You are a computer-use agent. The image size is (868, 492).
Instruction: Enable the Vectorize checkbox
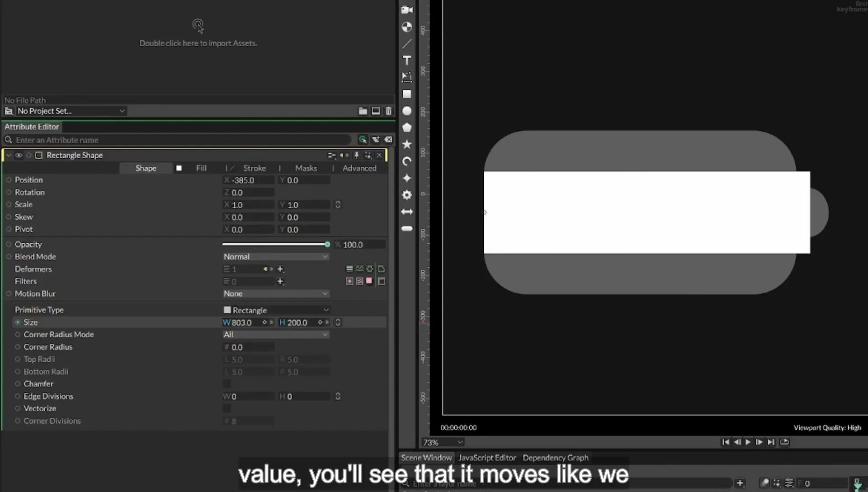point(227,409)
